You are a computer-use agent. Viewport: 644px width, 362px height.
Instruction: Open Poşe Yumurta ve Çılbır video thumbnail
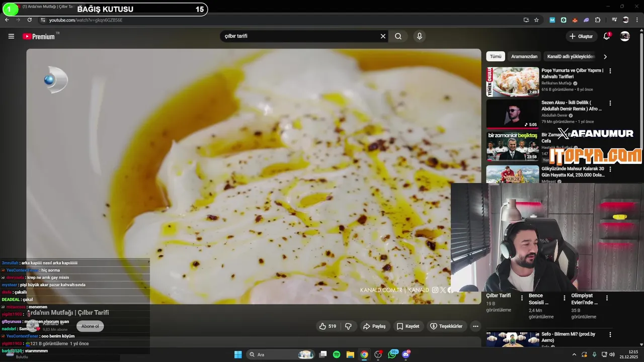pyautogui.click(x=512, y=81)
